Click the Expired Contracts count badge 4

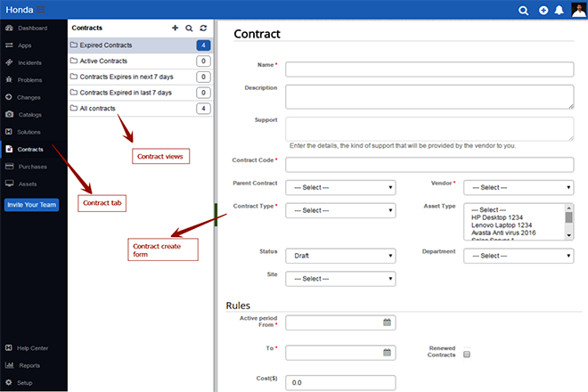point(203,45)
